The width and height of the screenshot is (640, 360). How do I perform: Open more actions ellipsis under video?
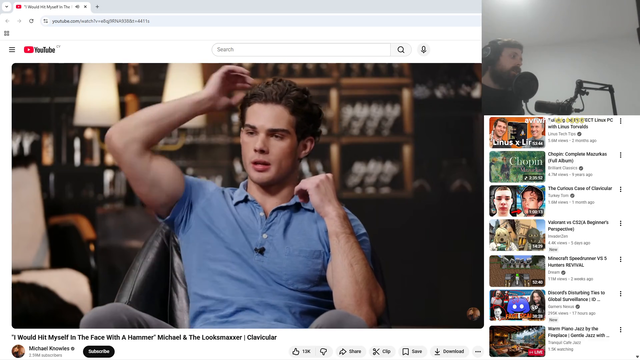[478, 351]
